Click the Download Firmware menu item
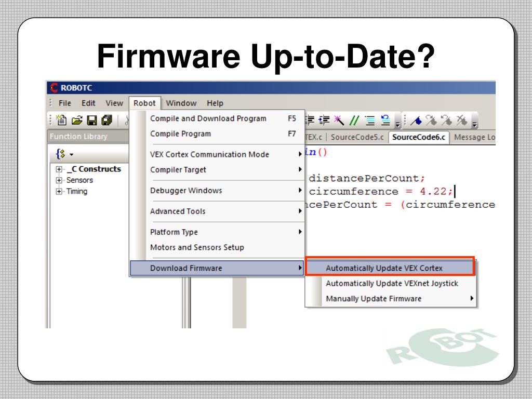532x399 pixels. coord(217,268)
